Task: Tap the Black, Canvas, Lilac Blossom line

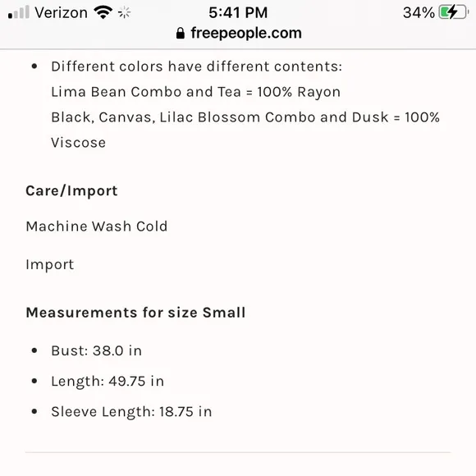Action: pos(245,117)
